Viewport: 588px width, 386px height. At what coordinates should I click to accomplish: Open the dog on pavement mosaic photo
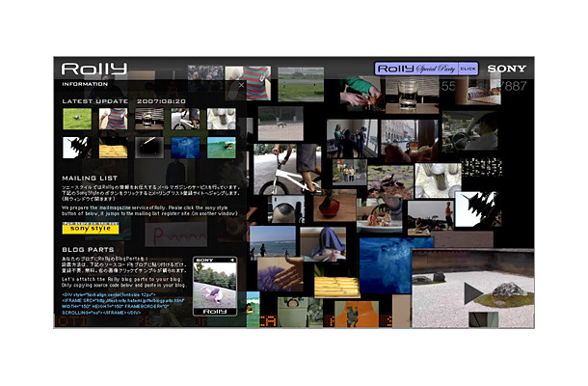coord(281,124)
